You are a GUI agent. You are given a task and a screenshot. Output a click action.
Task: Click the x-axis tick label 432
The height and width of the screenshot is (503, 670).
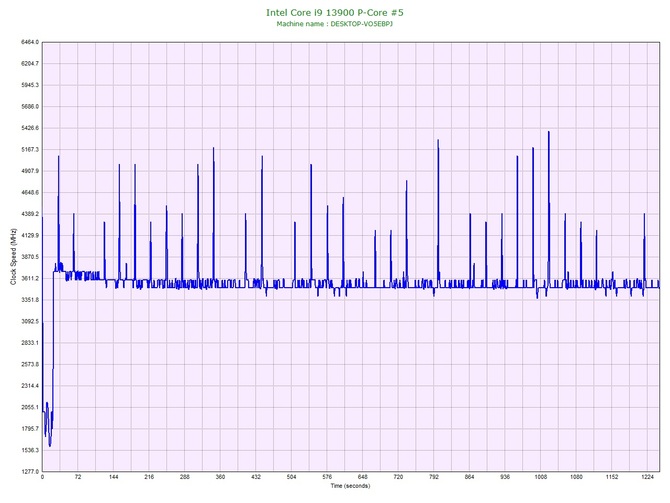click(x=256, y=477)
